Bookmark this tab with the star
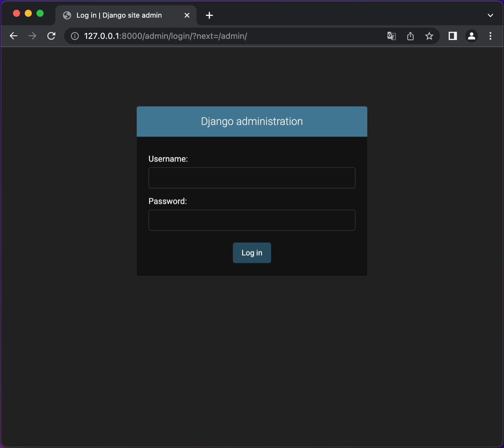This screenshot has width=504, height=448. pyautogui.click(x=429, y=36)
